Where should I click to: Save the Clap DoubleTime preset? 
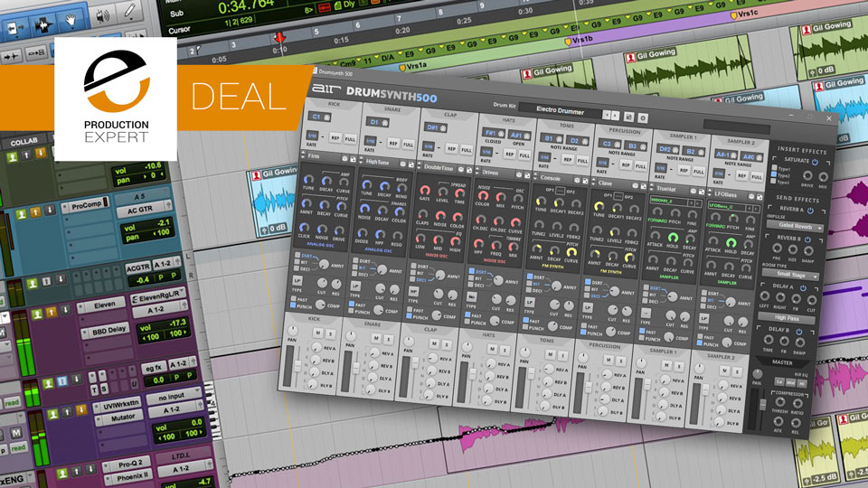(x=469, y=171)
